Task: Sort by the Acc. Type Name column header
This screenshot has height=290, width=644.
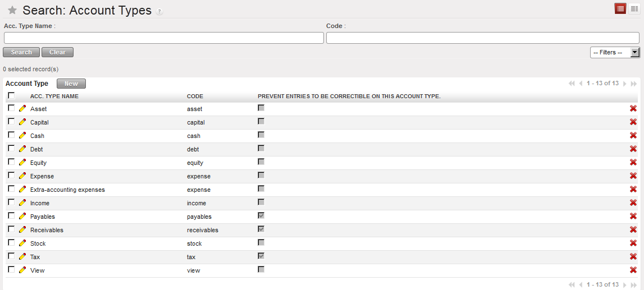Action: [x=54, y=96]
